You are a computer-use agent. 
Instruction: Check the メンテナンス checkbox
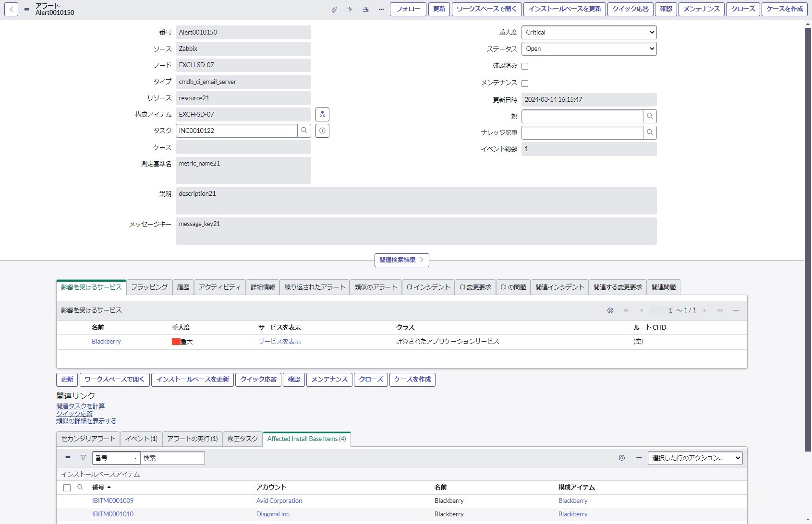click(x=525, y=83)
